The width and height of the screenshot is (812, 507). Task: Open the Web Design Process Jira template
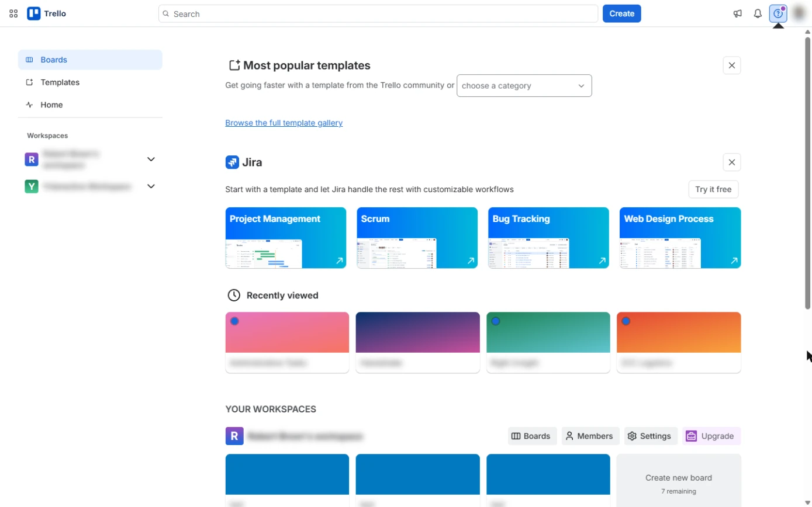coord(680,238)
